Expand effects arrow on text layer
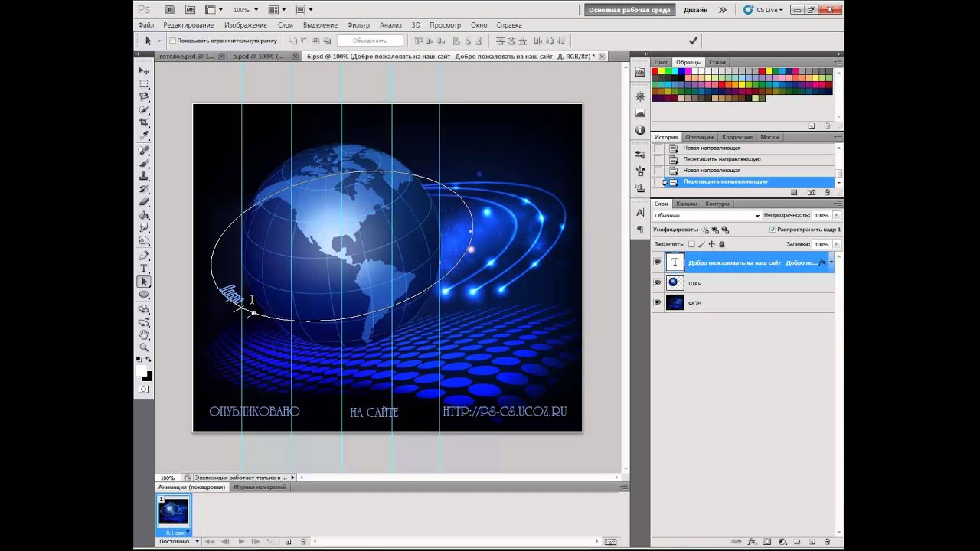980x551 pixels. (831, 262)
